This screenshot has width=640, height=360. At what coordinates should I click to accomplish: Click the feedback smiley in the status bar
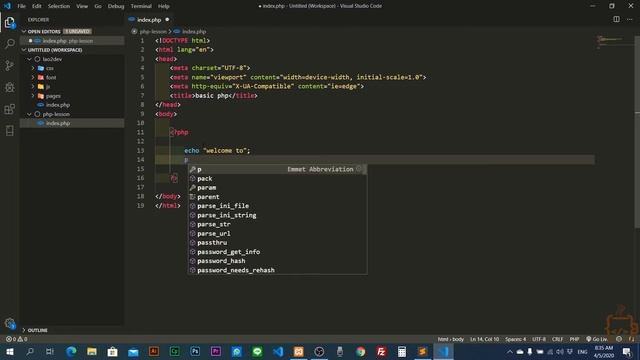(619, 339)
